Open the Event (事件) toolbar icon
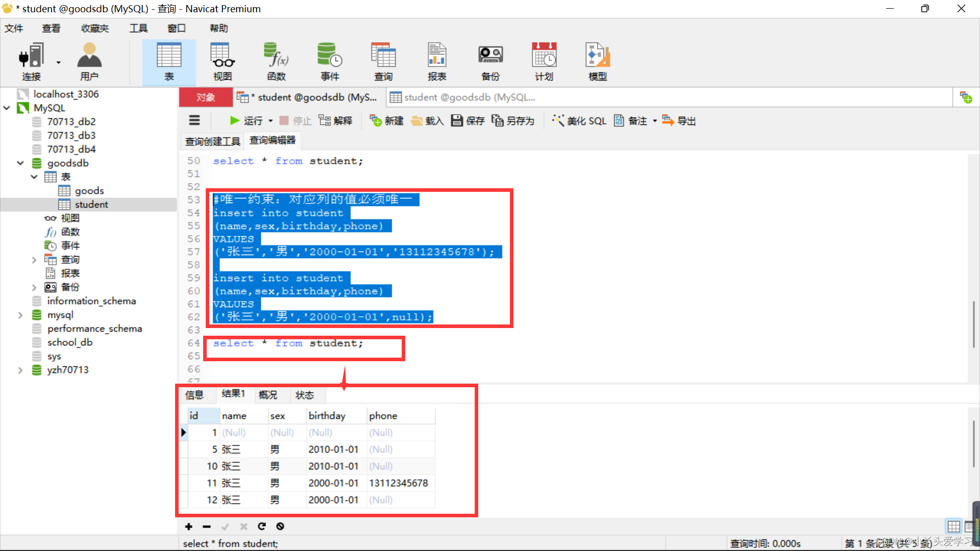 pos(330,62)
